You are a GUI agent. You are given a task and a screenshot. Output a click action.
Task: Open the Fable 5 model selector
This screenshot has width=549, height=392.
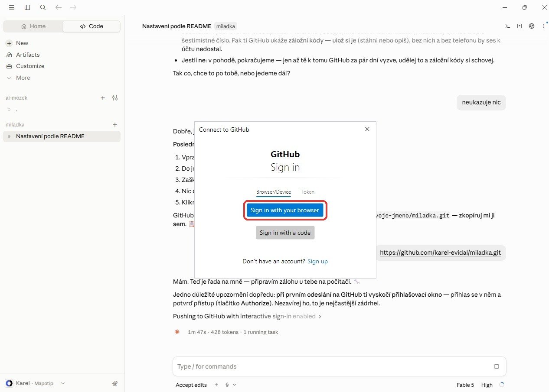465,385
